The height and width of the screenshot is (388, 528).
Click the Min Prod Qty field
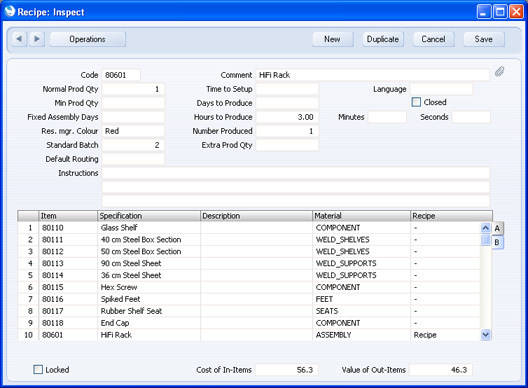133,103
